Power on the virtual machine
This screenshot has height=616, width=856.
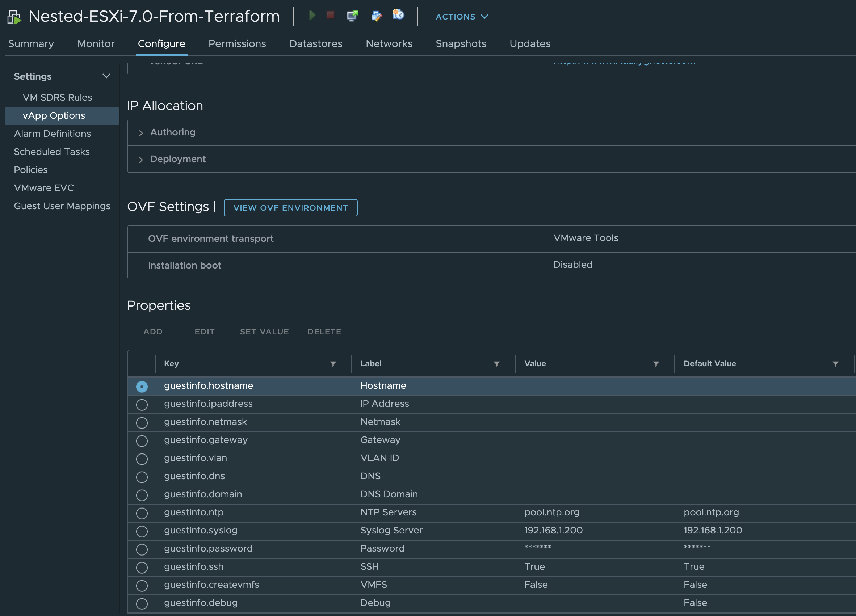tap(312, 16)
